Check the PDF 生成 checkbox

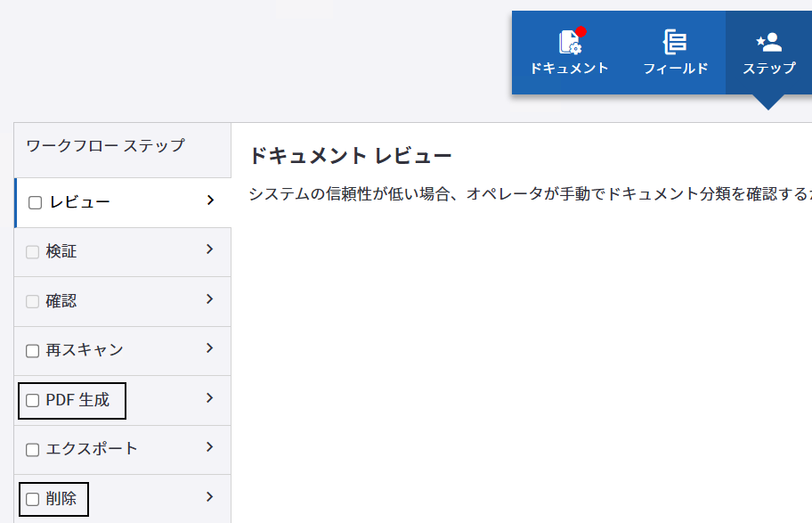click(33, 401)
